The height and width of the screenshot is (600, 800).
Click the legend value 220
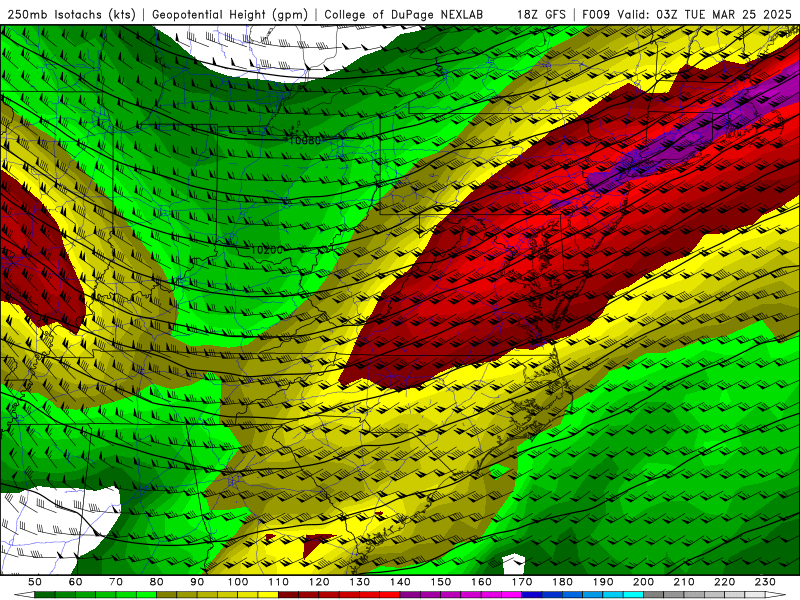tap(724, 582)
